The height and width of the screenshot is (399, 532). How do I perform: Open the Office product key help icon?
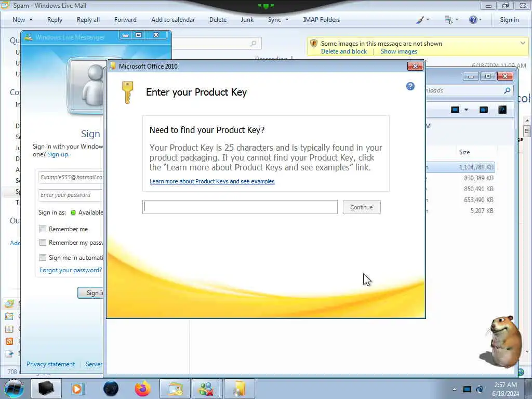(410, 86)
